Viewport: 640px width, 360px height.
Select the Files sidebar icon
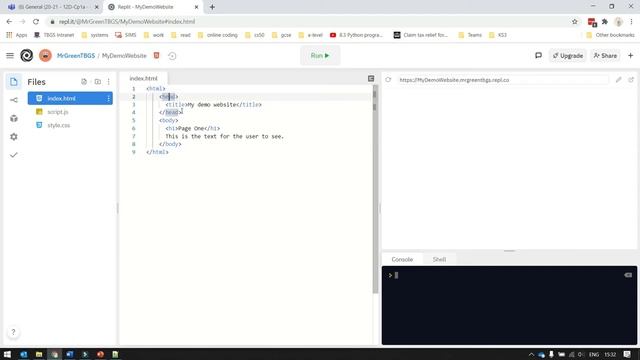(x=13, y=82)
